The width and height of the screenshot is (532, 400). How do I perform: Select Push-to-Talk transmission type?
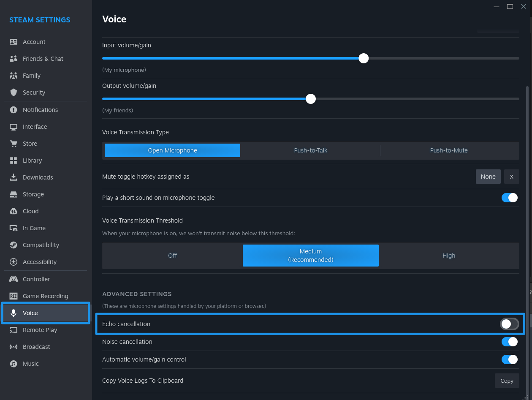311,150
